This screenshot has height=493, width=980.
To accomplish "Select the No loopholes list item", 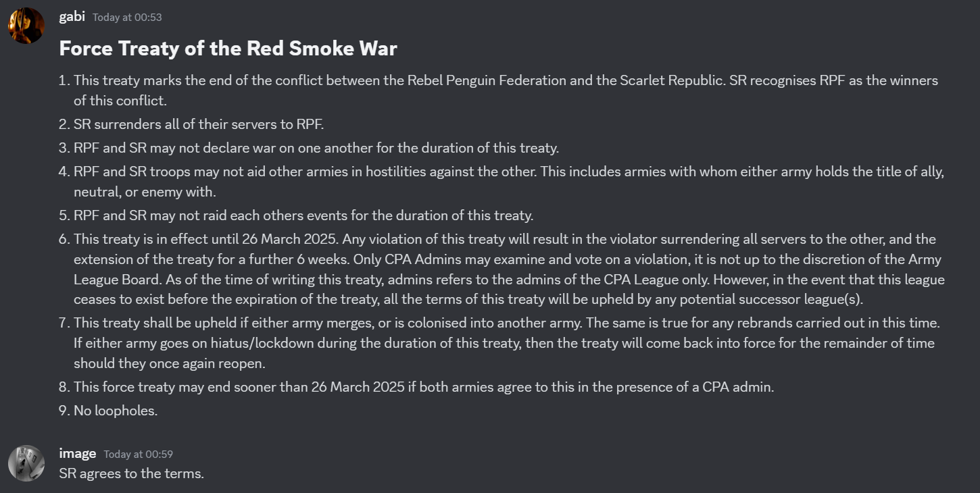I will 115,411.
